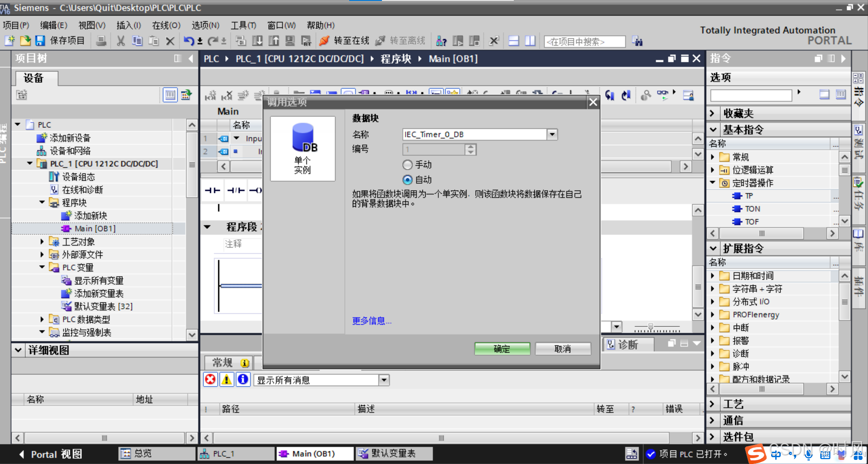The height and width of the screenshot is (464, 868).
Task: Open the 诊断 tab
Action: 628,344
